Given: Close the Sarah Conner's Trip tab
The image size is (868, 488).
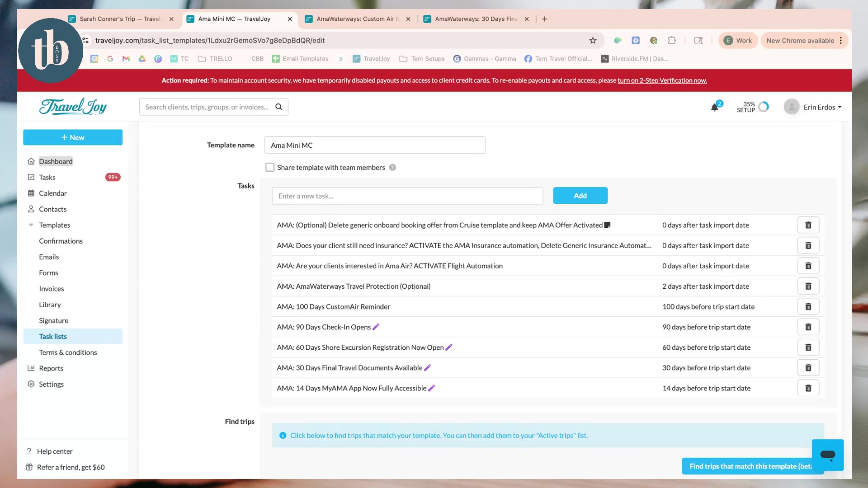Looking at the screenshot, I should [171, 19].
